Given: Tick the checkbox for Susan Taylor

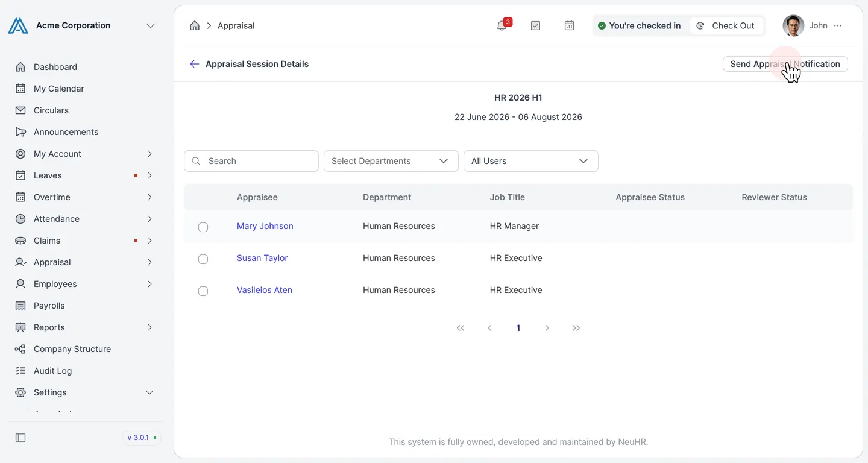Looking at the screenshot, I should pos(203,259).
